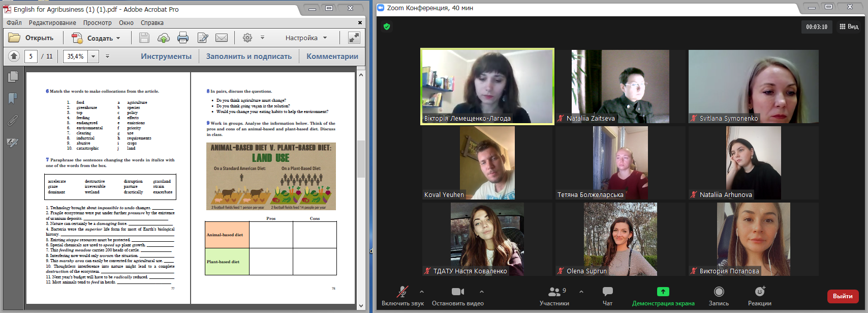Click the PDF scrollbar down arrow
The image size is (868, 313).
point(361,306)
